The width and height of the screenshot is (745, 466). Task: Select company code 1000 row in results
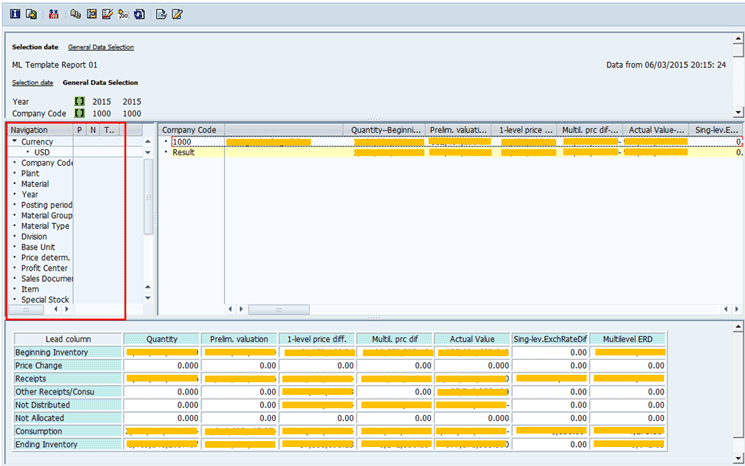coord(451,142)
